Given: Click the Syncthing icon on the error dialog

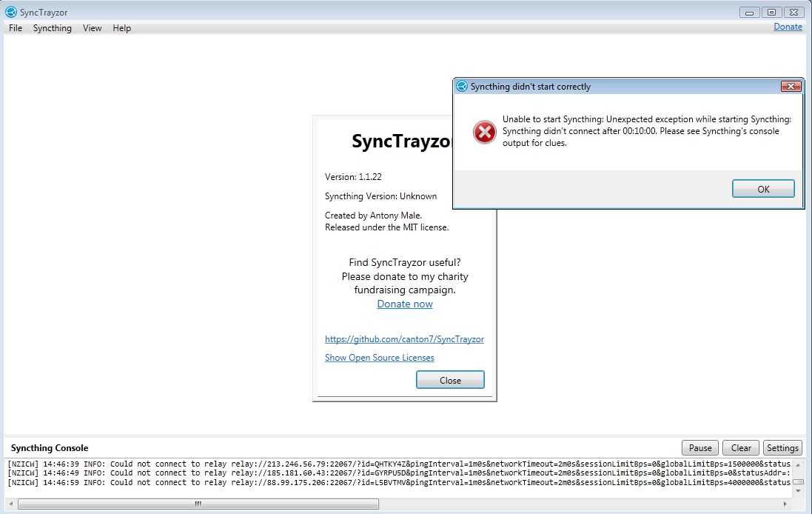Looking at the screenshot, I should pyautogui.click(x=463, y=86).
